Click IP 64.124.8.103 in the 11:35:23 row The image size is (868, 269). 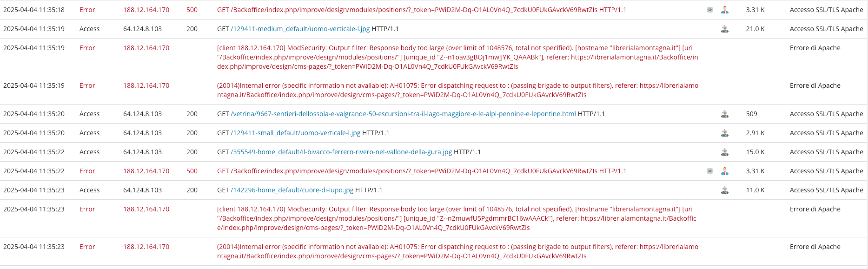tap(142, 190)
